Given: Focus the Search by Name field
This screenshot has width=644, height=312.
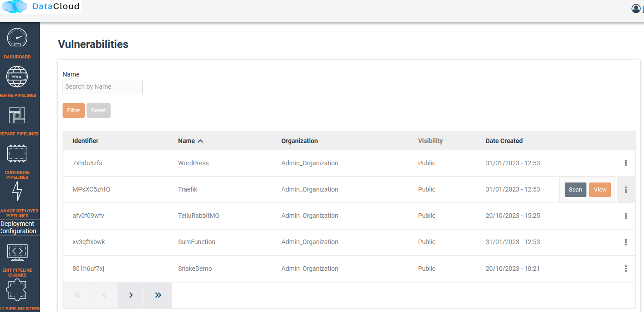Looking at the screenshot, I should pyautogui.click(x=102, y=87).
